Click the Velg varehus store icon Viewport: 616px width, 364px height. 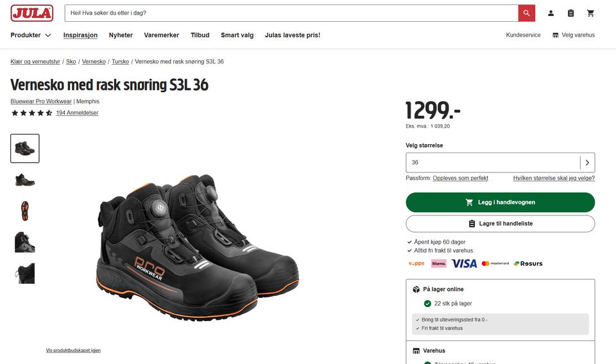point(555,35)
